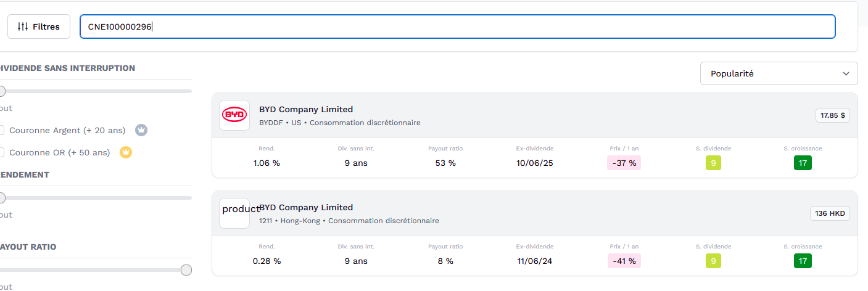The height and width of the screenshot is (291, 868).
Task: Click the Rendement slider handle
Action: pyautogui.click(x=2, y=198)
